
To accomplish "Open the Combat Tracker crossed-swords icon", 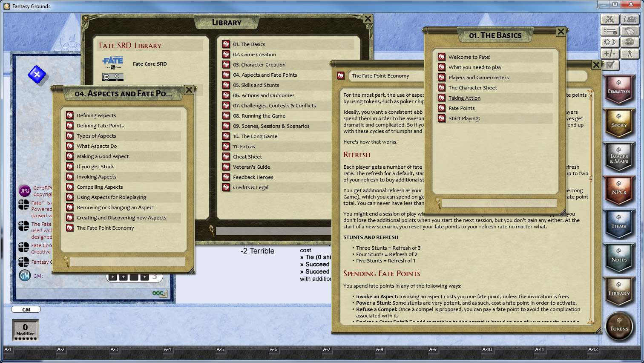I will 609,20.
